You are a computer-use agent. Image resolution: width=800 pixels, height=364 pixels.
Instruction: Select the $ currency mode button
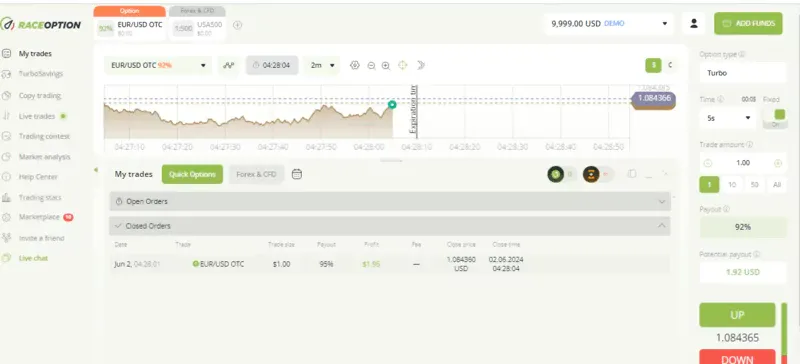(x=653, y=65)
